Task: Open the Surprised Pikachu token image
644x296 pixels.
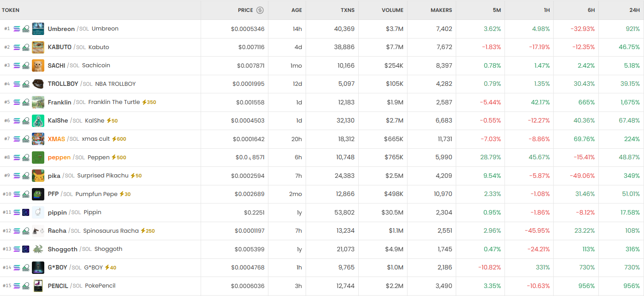Action: [x=38, y=176]
